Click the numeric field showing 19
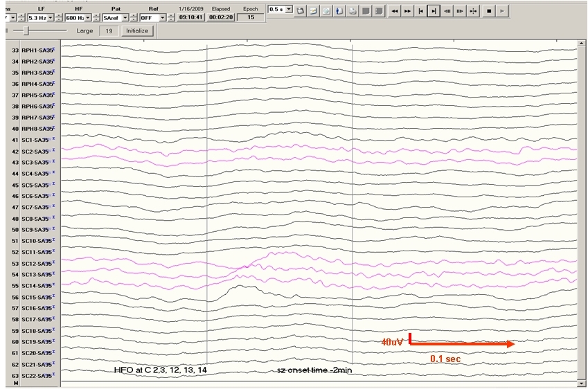This screenshot has width=588, height=389. point(107,31)
